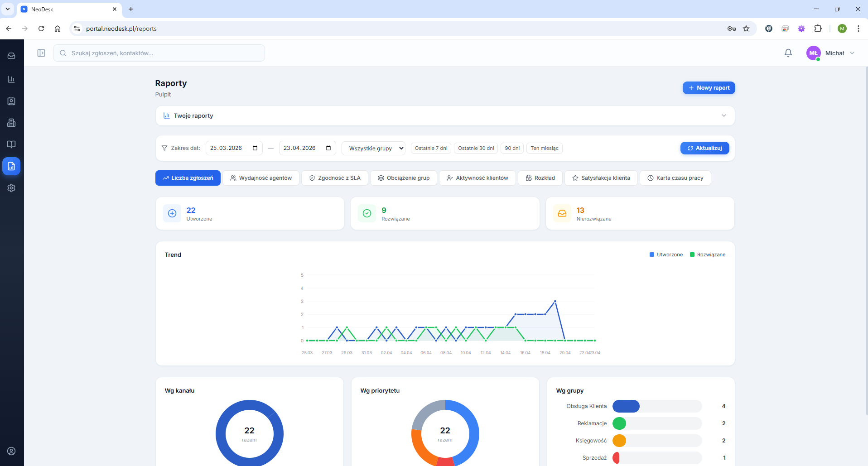Open the companies building sidebar icon
The height and width of the screenshot is (466, 868).
click(11, 123)
